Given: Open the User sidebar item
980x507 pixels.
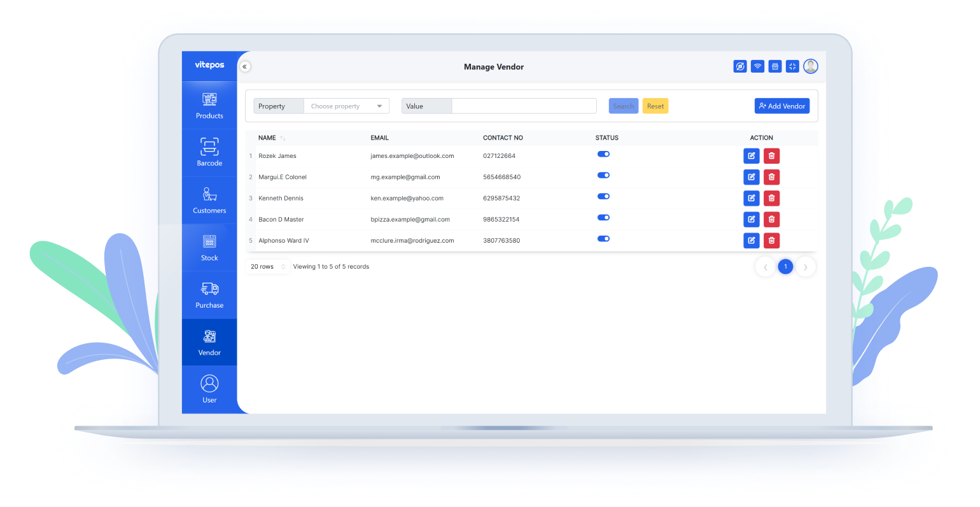Looking at the screenshot, I should 209,390.
